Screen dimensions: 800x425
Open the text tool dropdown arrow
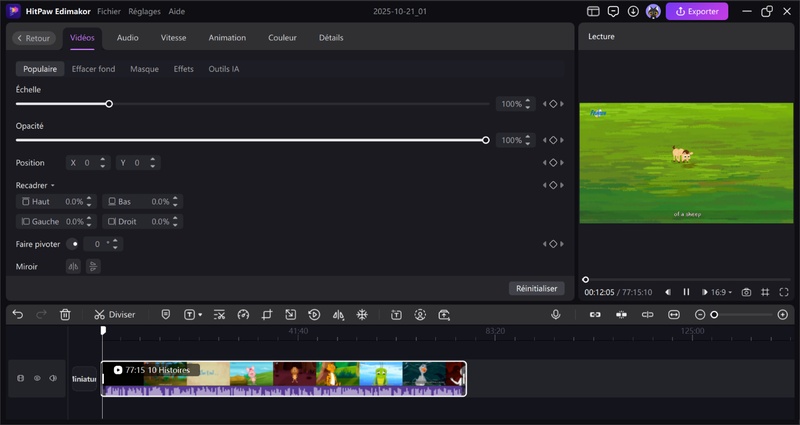tap(200, 314)
